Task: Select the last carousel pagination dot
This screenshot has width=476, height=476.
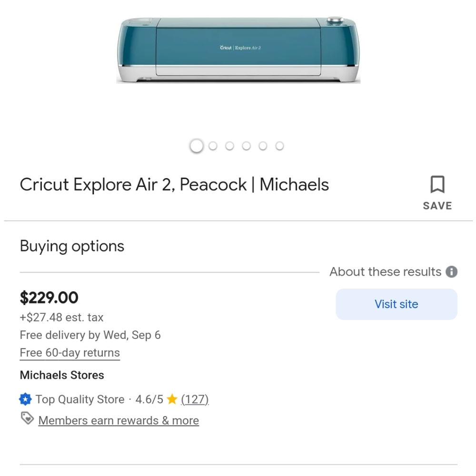Action: 279,146
